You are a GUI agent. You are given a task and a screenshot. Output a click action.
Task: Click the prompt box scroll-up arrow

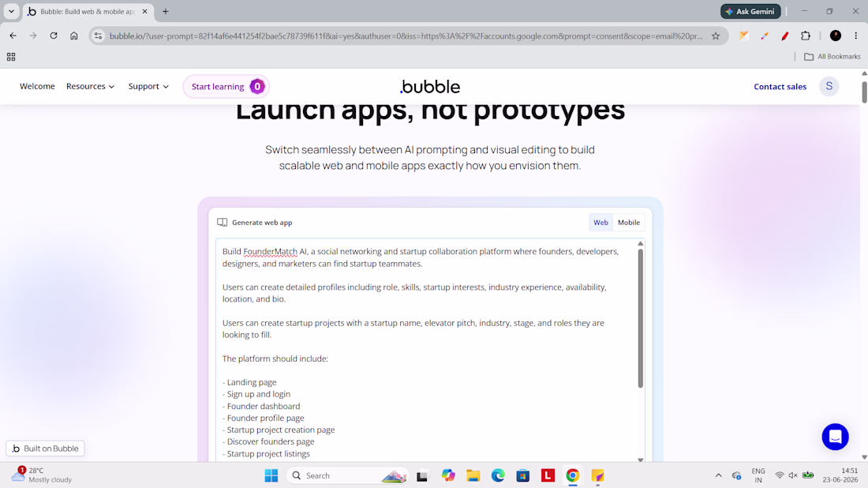pyautogui.click(x=641, y=244)
